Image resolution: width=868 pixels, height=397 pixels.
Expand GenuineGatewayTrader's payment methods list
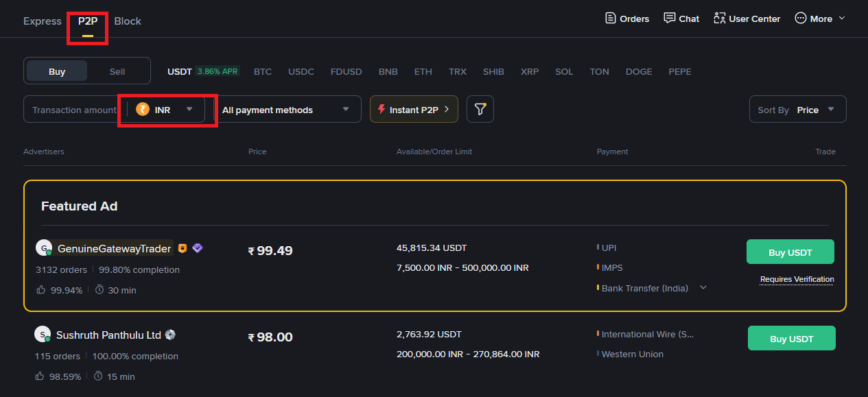(x=703, y=288)
